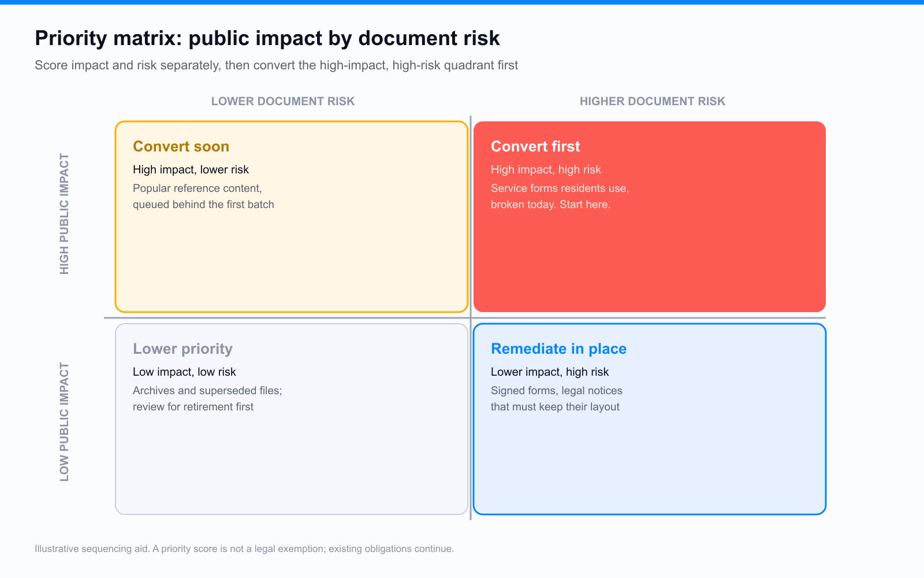Screen dimensions: 924x578
Task: Click the 'Low impact, low risk' text
Action: click(184, 372)
